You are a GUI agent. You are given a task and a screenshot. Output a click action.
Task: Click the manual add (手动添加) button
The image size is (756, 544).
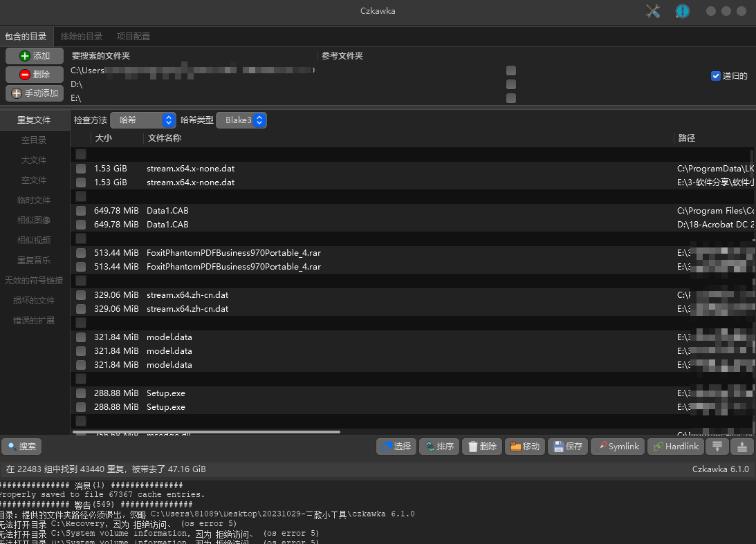pos(34,93)
